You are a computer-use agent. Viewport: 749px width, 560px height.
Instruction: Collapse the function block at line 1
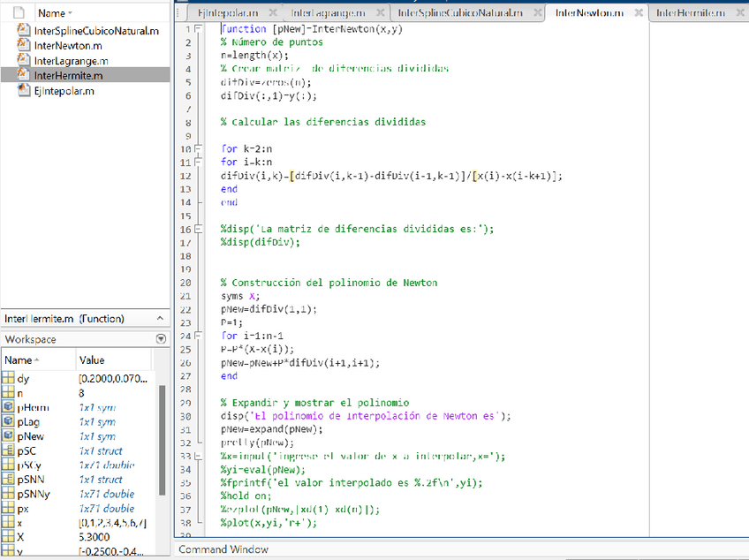pos(196,28)
